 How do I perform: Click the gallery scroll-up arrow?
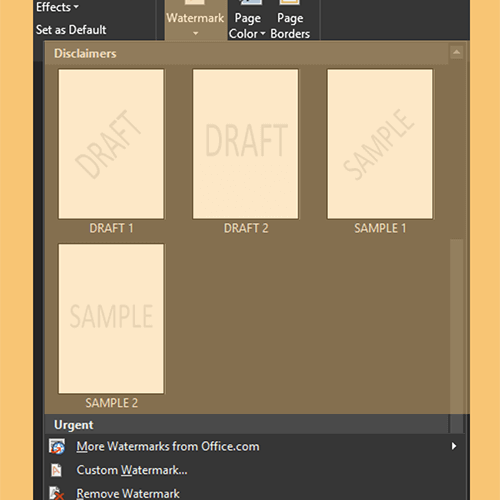coord(456,52)
